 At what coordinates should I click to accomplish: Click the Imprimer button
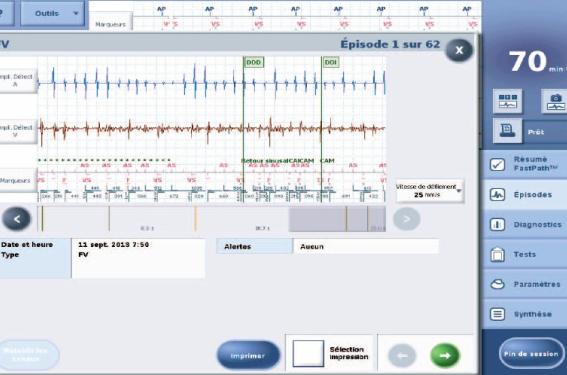pyautogui.click(x=248, y=355)
